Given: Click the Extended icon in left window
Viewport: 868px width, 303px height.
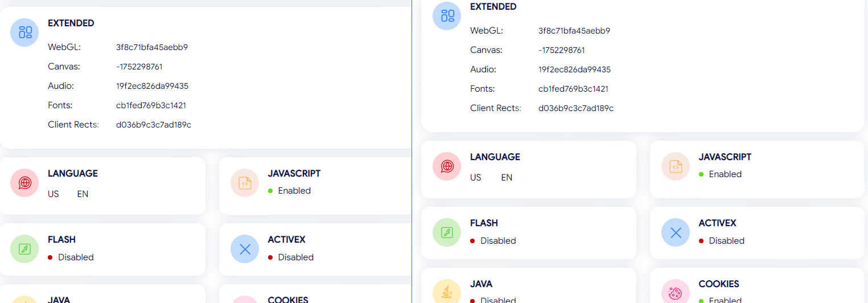Looking at the screenshot, I should click(x=24, y=32).
